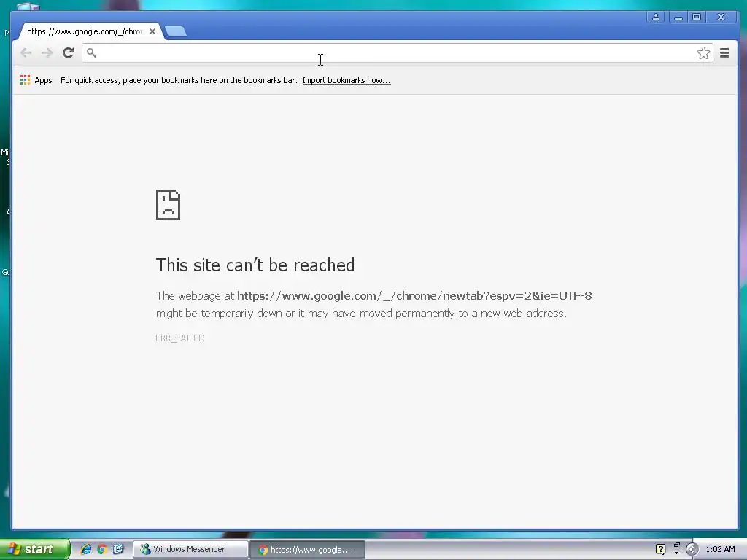Click 'This site can't be reached' heading
The width and height of the screenshot is (747, 560).
(x=255, y=265)
